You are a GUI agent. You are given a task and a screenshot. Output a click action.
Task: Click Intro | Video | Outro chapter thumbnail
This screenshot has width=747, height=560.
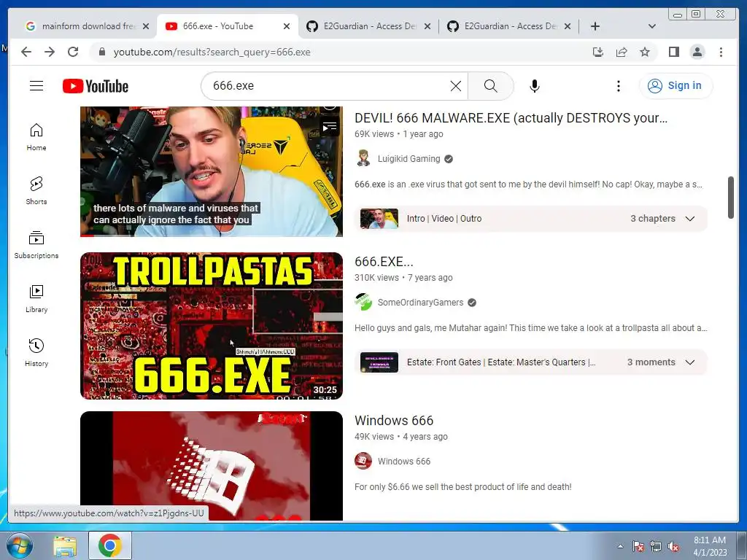pos(379,219)
